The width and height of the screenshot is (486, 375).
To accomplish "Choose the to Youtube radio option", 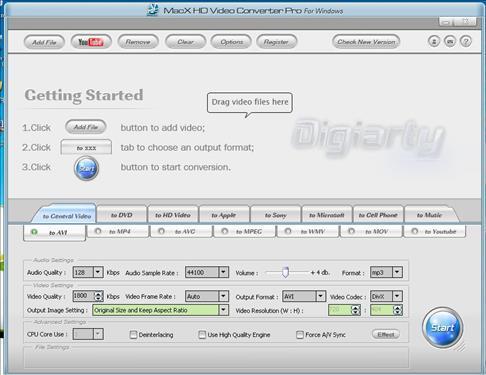I will [434, 231].
